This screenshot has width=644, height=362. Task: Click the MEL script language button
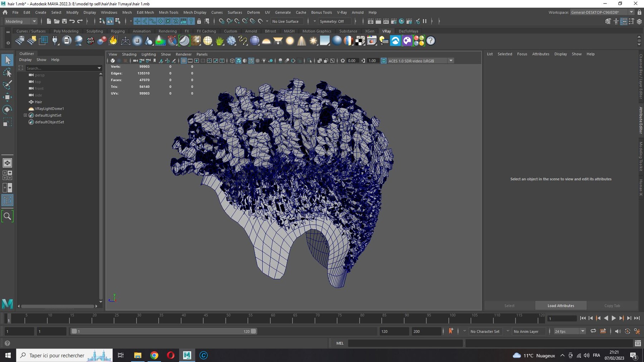[340, 343]
